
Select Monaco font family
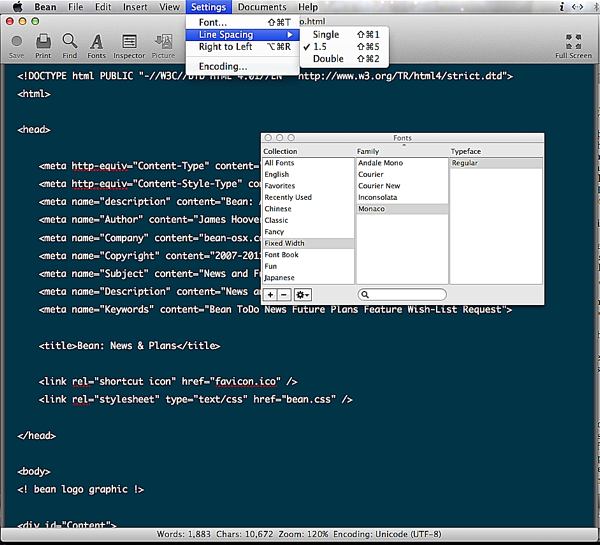(402, 209)
